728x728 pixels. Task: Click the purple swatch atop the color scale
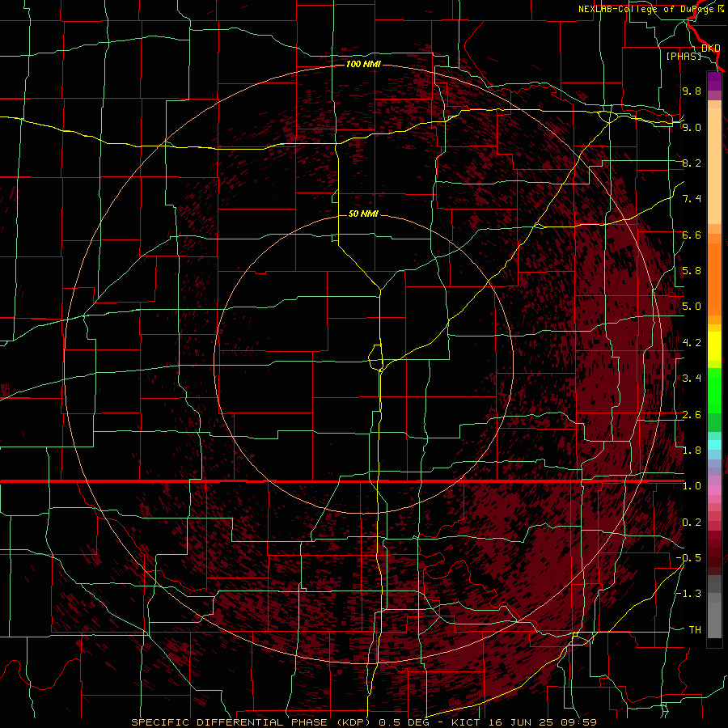click(x=714, y=81)
